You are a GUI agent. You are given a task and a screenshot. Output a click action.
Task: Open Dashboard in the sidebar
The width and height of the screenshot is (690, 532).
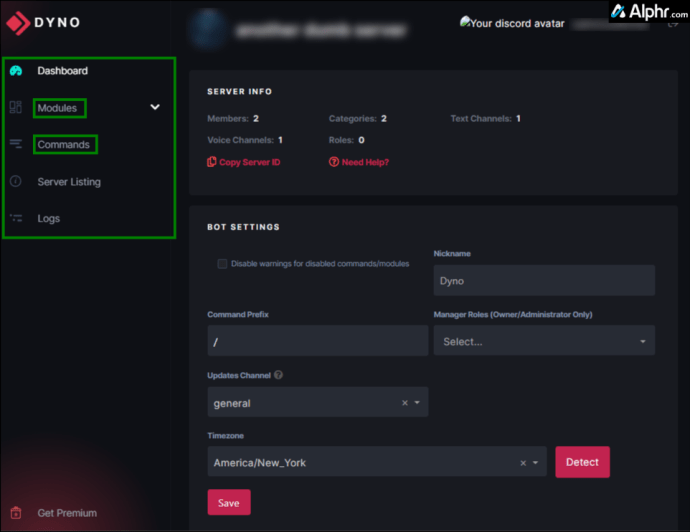62,71
